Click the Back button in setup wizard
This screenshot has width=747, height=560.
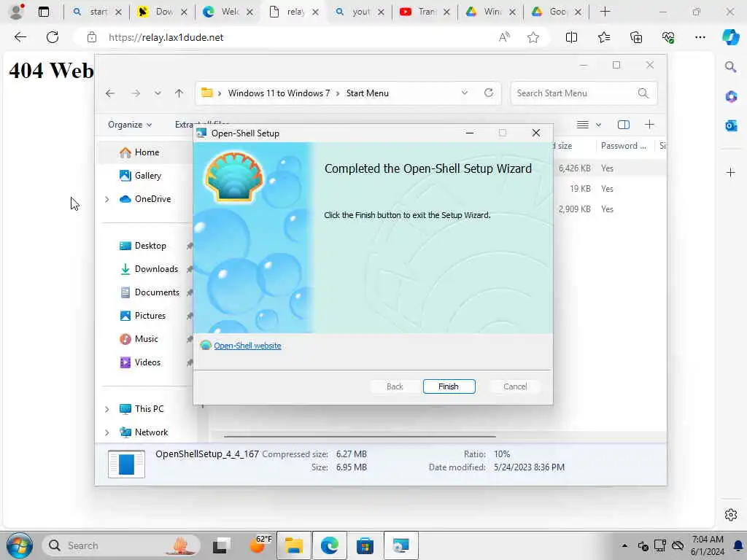(395, 386)
